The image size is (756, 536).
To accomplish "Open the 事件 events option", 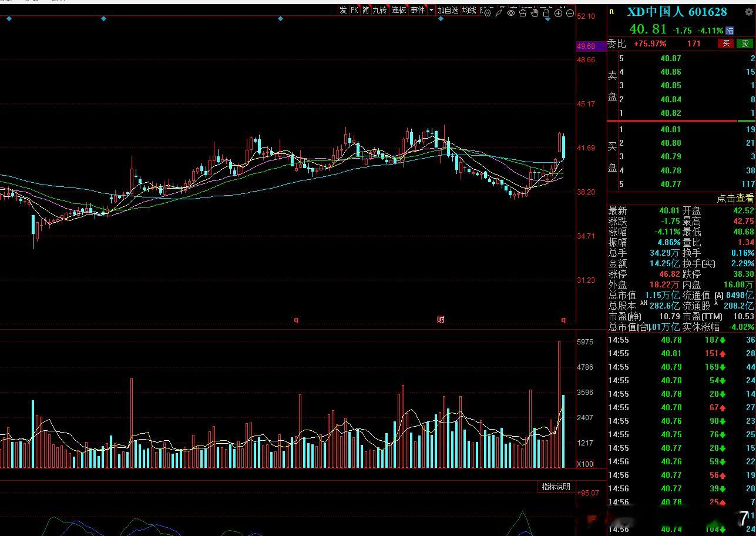I will click(x=418, y=10).
